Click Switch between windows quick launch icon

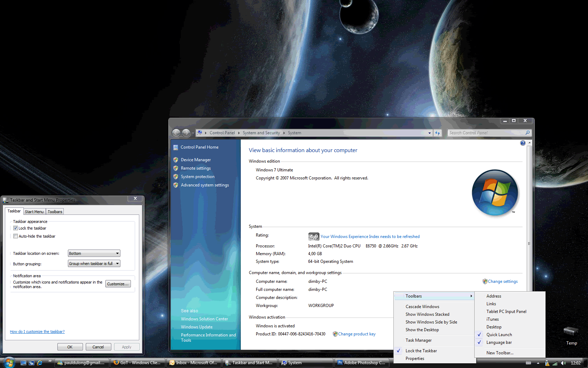[x=31, y=363]
